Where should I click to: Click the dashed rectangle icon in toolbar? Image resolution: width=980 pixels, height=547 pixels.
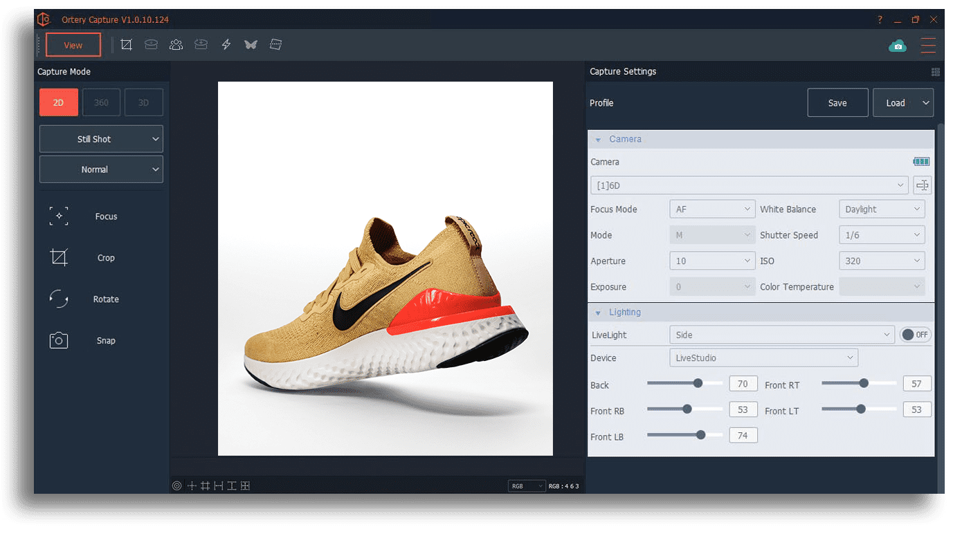(275, 45)
